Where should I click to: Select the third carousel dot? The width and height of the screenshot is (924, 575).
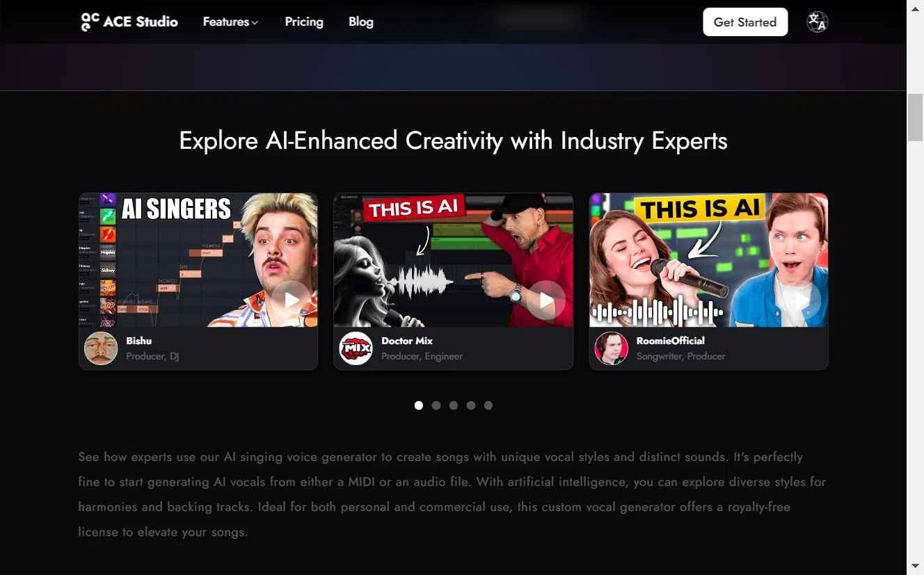[x=454, y=405]
